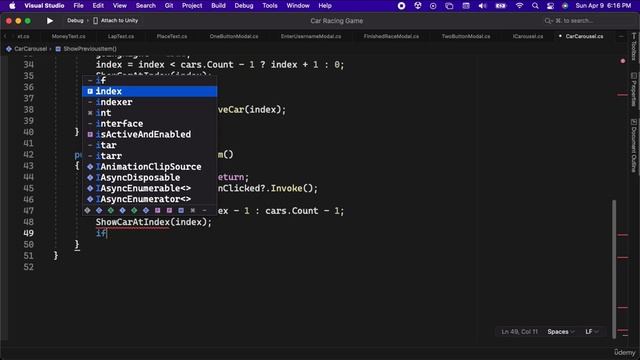The image size is (640, 360).
Task: Click the Apple logo menu
Action: (x=12, y=6)
